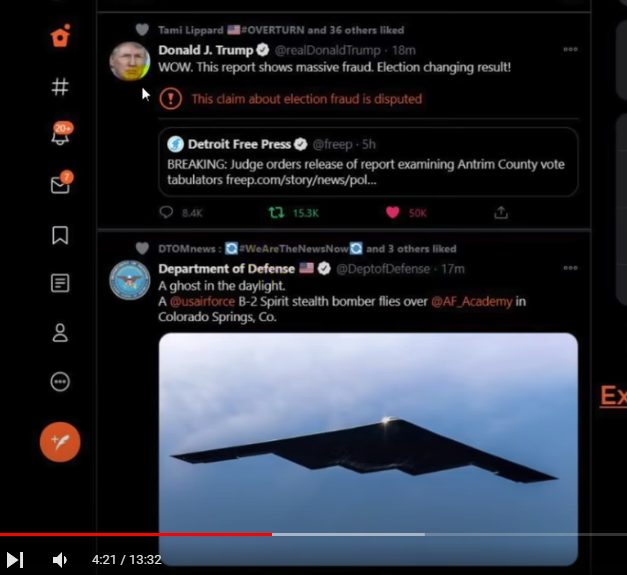
Task: Expand options menu on Defense tweet
Action: point(570,268)
